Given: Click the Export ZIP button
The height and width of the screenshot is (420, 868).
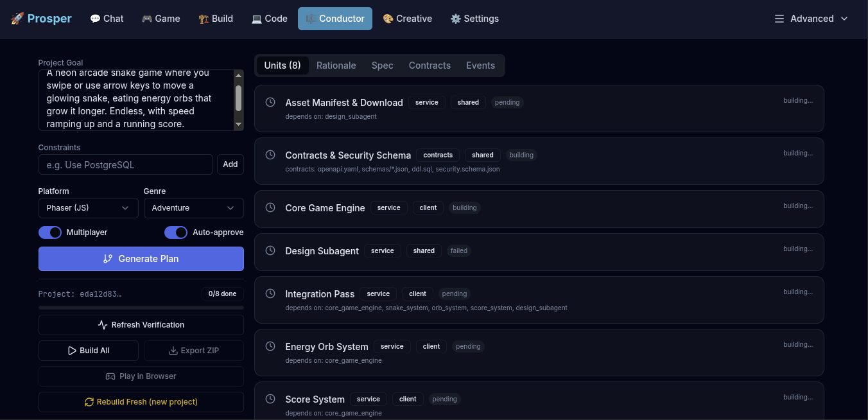Looking at the screenshot, I should click(x=194, y=351).
